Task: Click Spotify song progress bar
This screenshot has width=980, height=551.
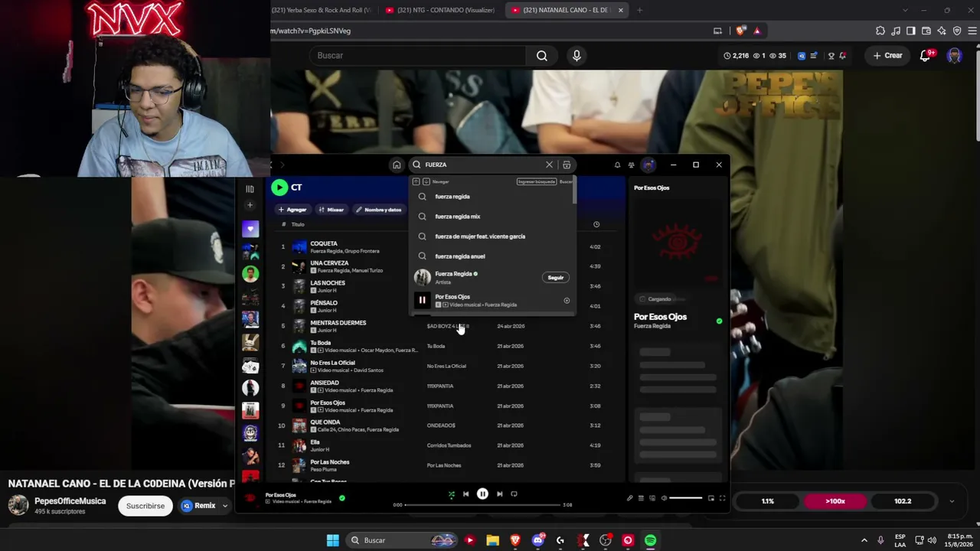Action: click(x=482, y=505)
